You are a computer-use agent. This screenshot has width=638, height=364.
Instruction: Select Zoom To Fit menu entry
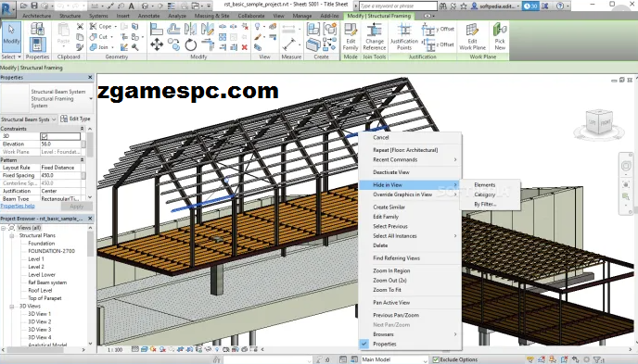point(387,290)
